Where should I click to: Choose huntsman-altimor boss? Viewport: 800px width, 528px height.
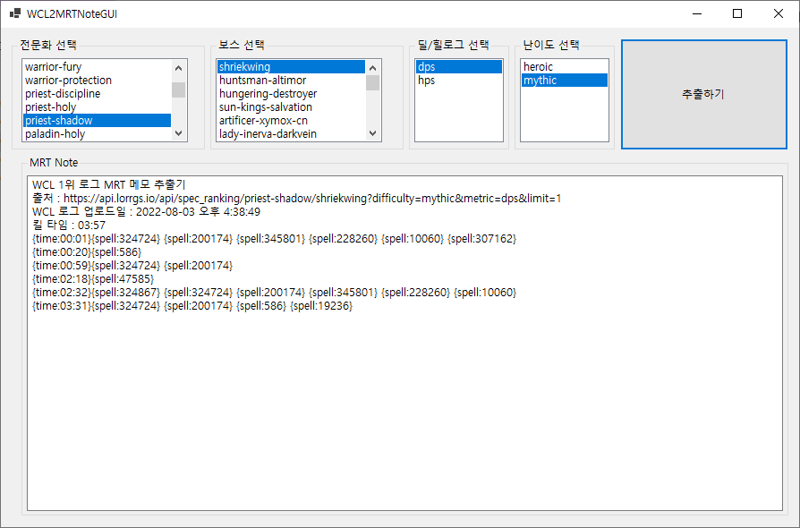point(291,80)
